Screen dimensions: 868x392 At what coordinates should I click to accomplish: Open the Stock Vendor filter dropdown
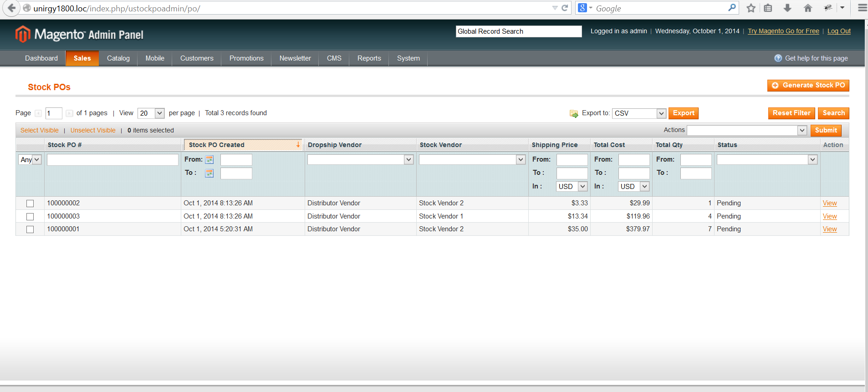(x=472, y=160)
